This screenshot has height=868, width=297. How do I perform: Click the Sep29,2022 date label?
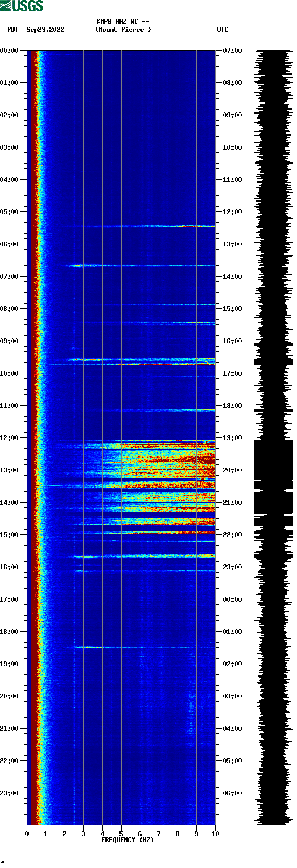click(45, 30)
